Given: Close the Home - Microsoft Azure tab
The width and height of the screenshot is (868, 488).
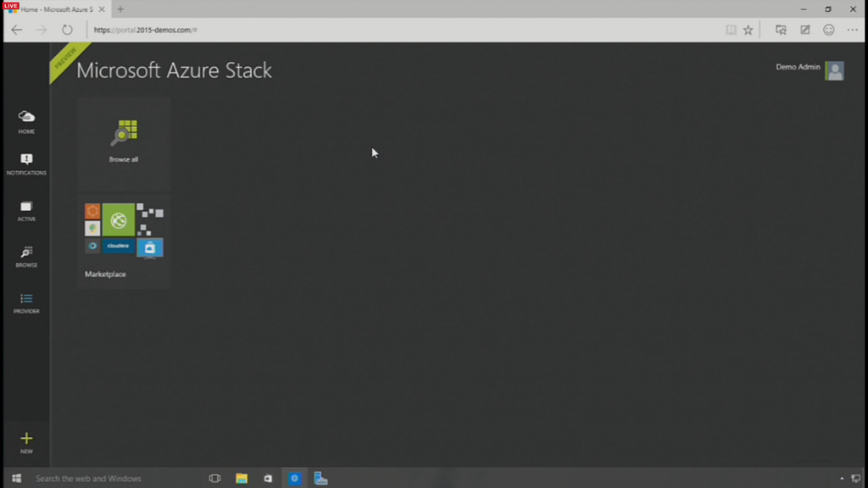Looking at the screenshot, I should pyautogui.click(x=102, y=9).
